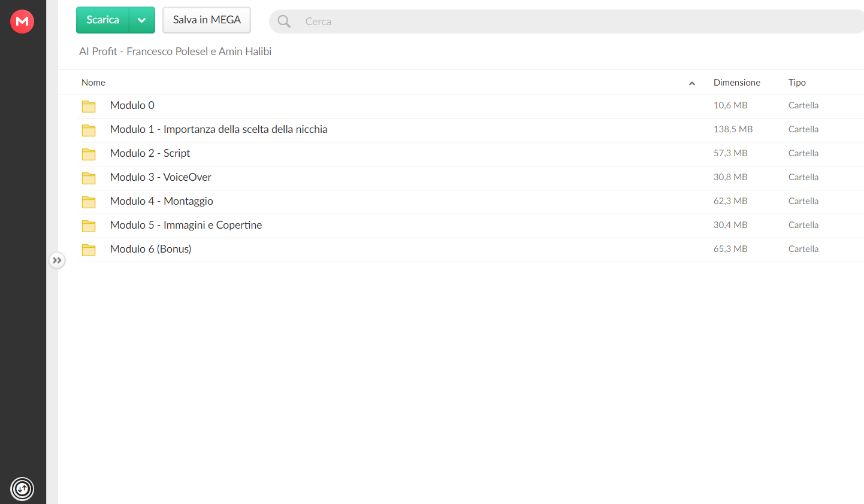
Task: Click the Scarica download button
Action: (x=102, y=20)
